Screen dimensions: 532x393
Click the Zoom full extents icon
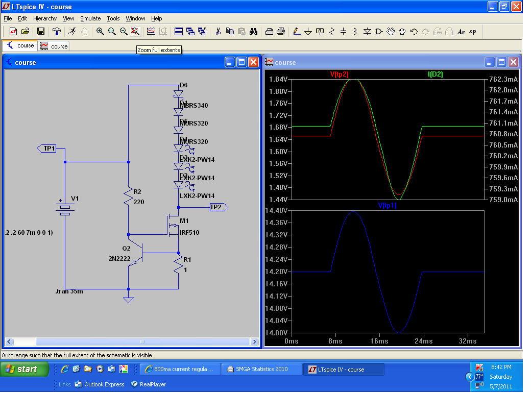coord(135,32)
